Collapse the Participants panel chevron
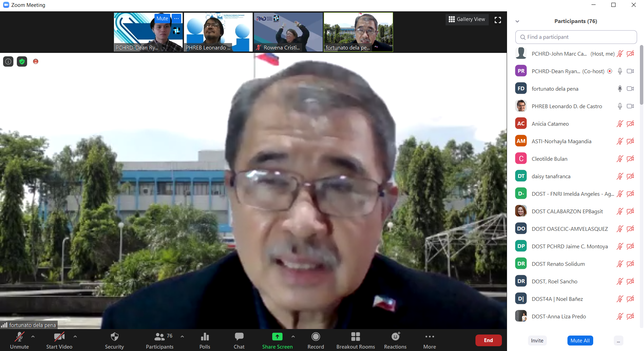 [x=517, y=21]
